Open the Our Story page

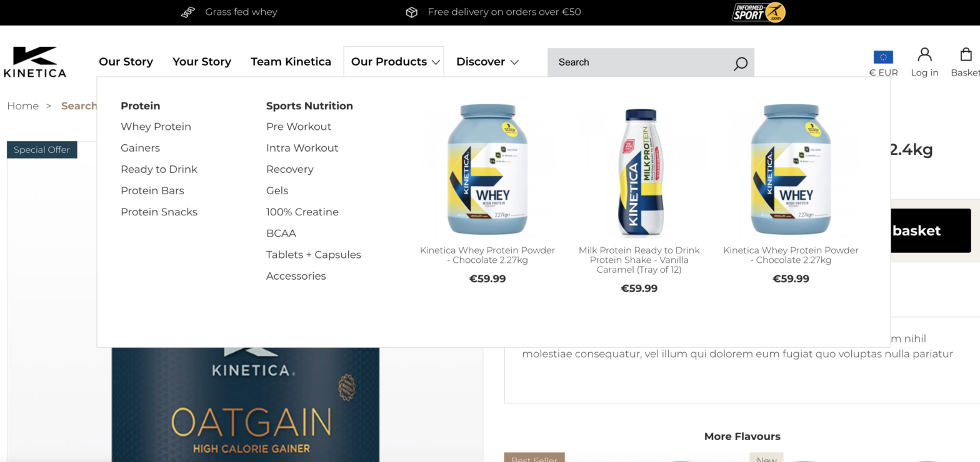[126, 62]
